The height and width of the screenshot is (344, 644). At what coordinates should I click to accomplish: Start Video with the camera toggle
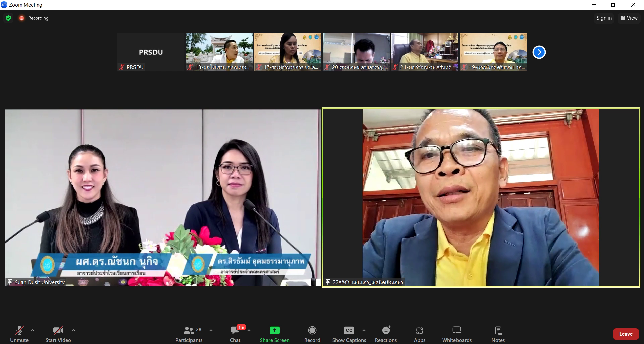(58, 334)
